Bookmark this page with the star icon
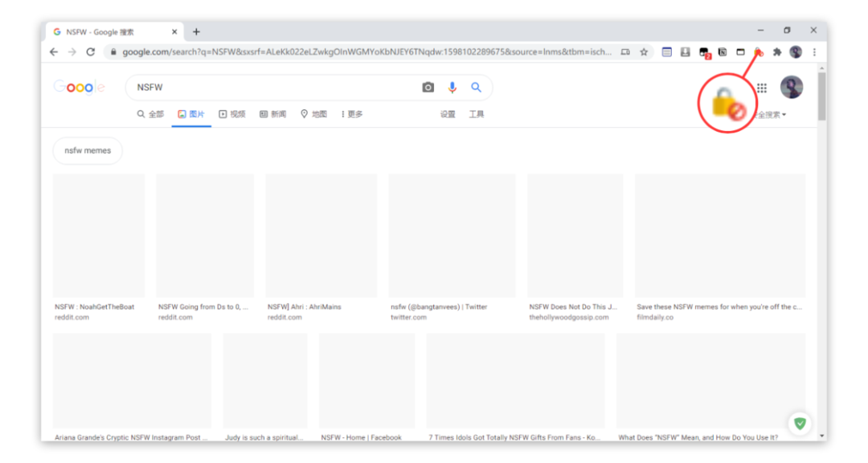 (644, 52)
